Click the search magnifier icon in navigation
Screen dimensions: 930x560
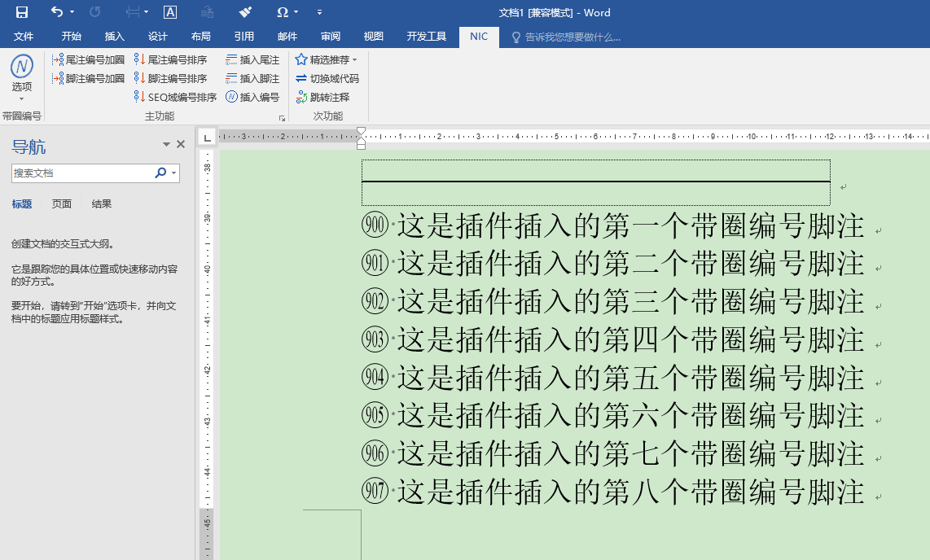click(x=160, y=173)
